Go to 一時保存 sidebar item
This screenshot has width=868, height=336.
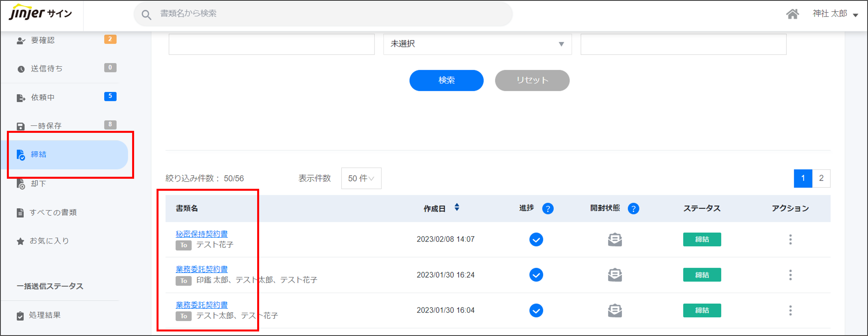[46, 126]
